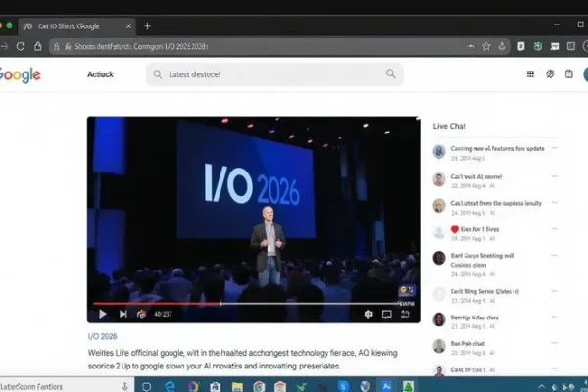
Task: Play the I/O 2026 video
Action: click(102, 314)
